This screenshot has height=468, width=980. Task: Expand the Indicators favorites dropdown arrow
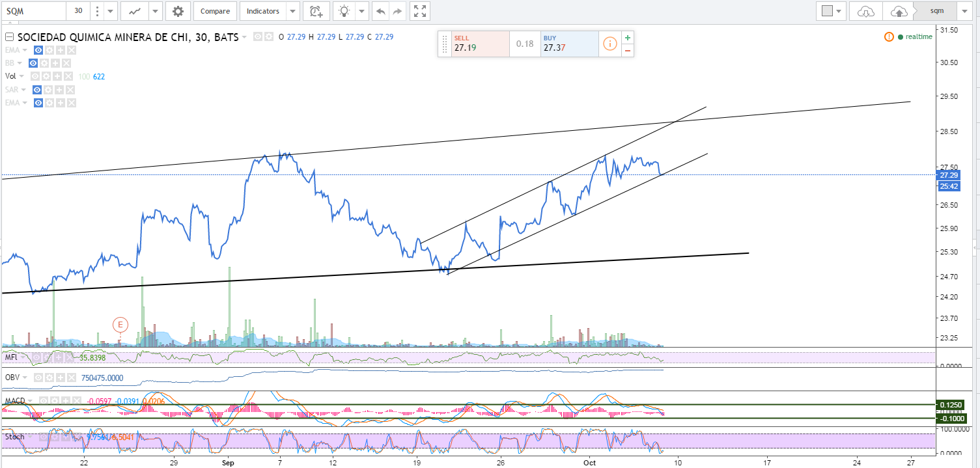click(x=292, y=11)
